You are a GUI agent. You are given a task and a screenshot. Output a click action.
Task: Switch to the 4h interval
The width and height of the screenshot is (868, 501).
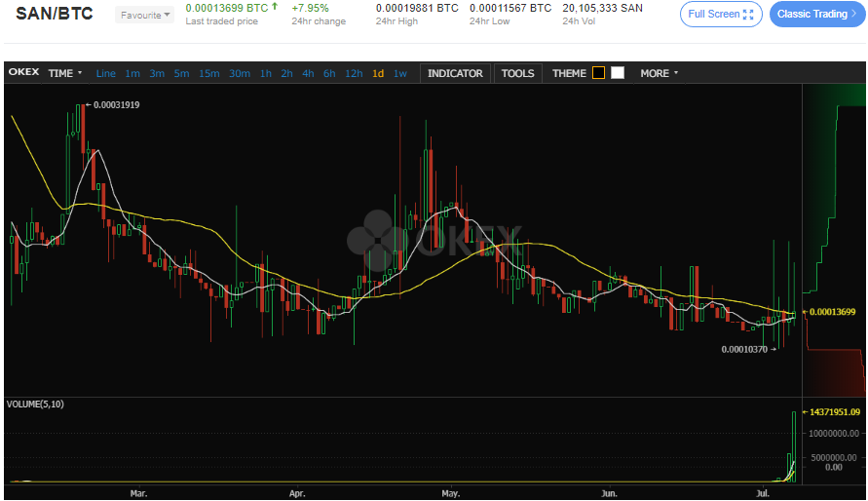coord(308,73)
